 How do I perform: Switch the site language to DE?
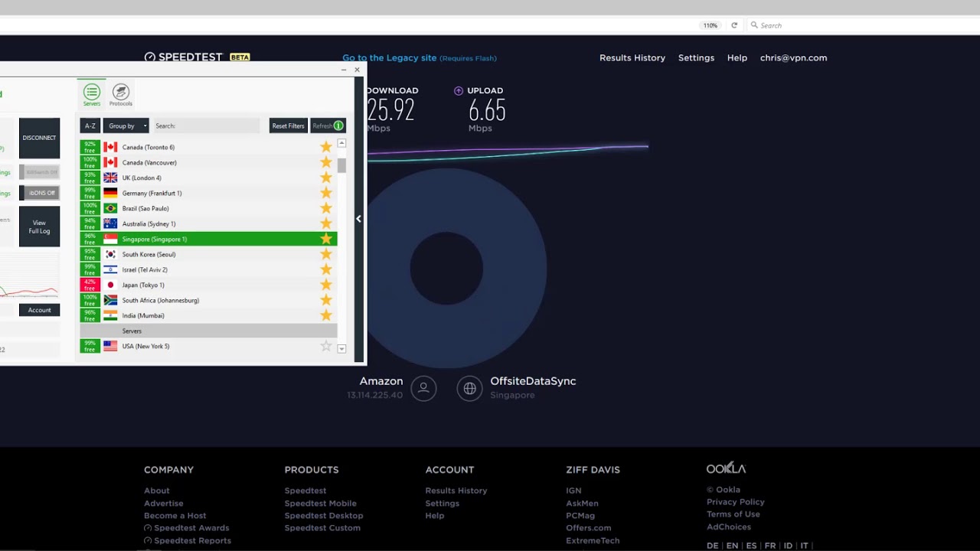pyautogui.click(x=712, y=546)
